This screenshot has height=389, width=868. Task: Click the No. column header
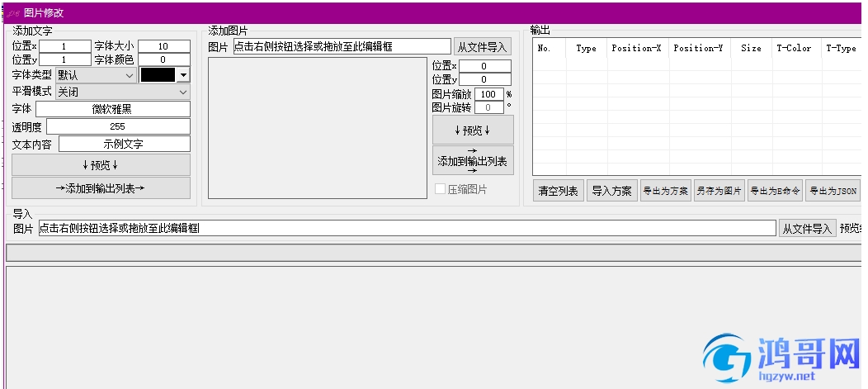(550, 48)
